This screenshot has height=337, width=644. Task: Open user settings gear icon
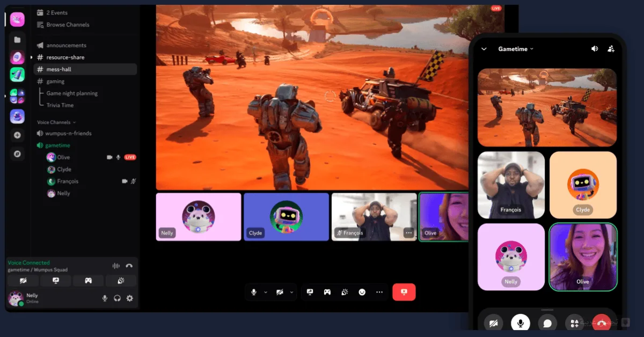(x=129, y=298)
